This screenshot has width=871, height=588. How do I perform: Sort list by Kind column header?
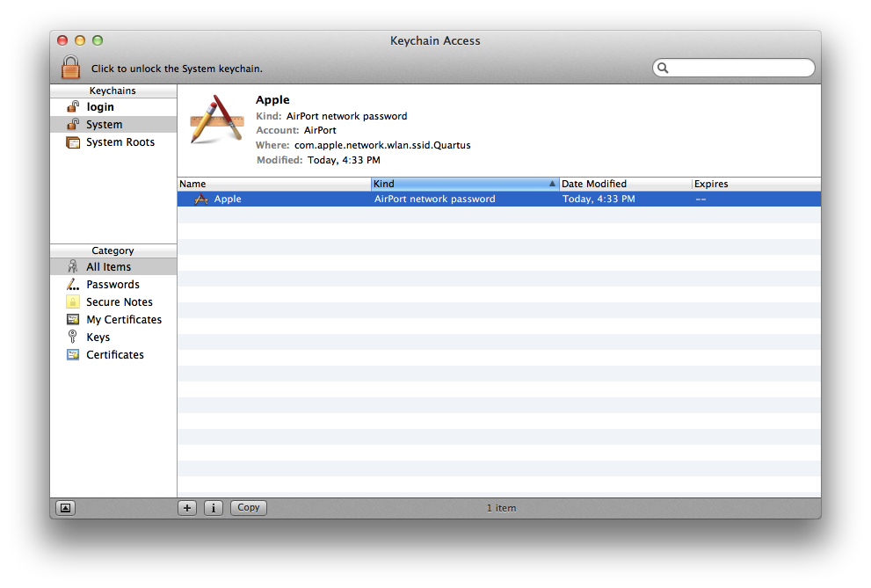465,184
